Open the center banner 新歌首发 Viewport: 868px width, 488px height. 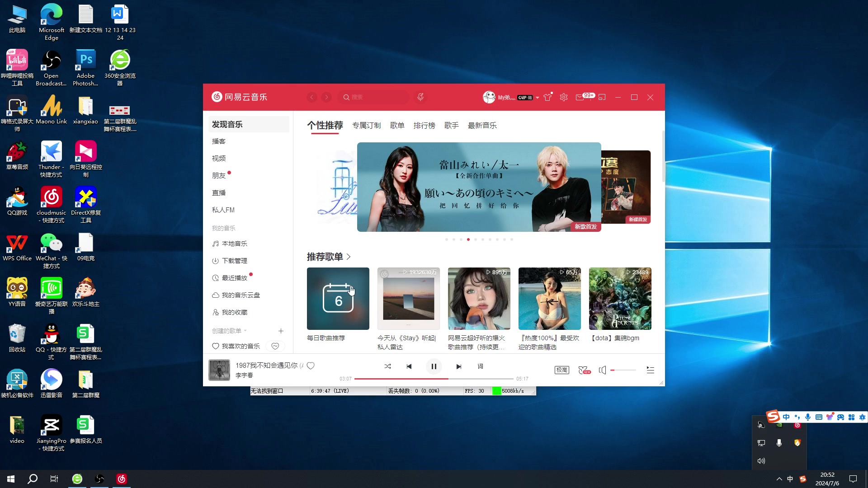pyautogui.click(x=479, y=187)
